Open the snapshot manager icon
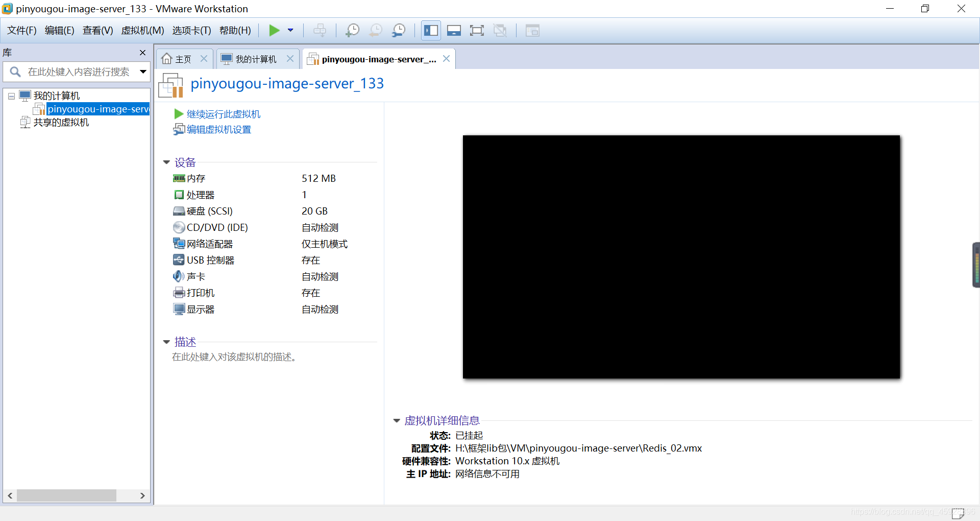The image size is (980, 521). (x=399, y=31)
